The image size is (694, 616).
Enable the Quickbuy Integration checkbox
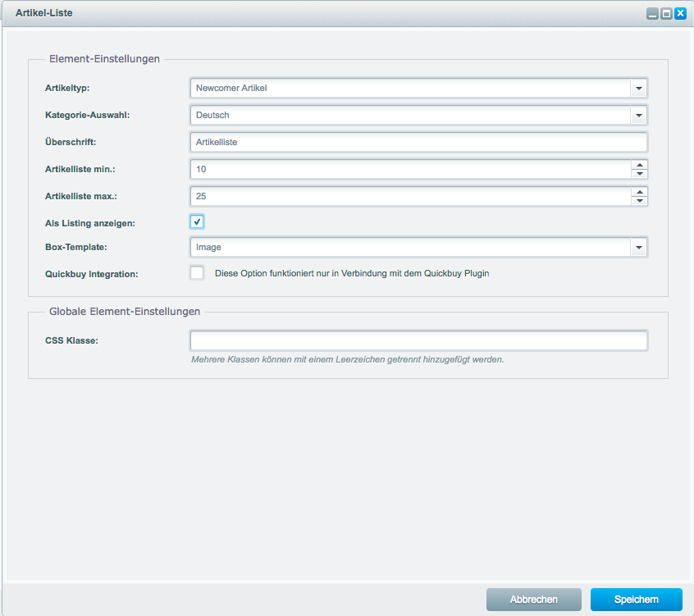pos(197,273)
